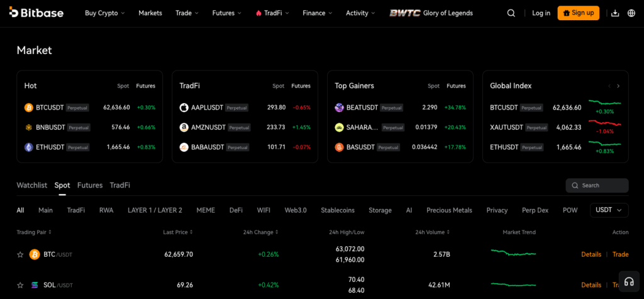Sort table by 24h Volume

[x=433, y=232]
